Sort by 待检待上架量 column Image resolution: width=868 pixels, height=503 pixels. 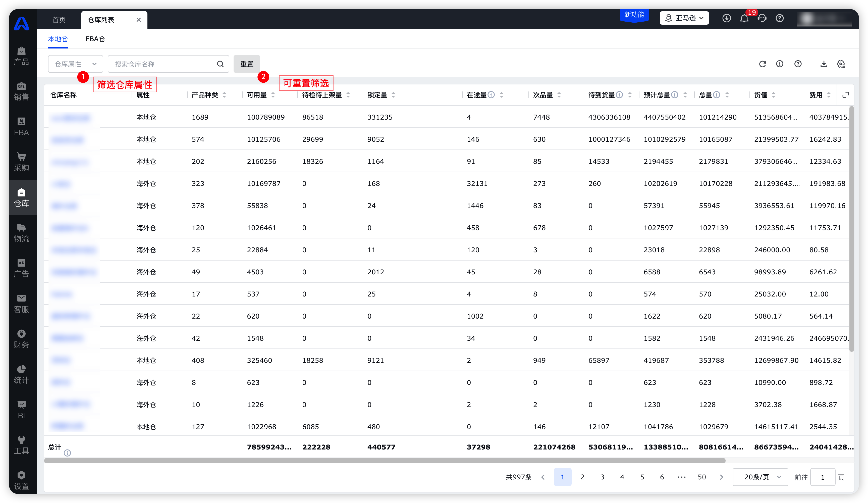point(348,95)
